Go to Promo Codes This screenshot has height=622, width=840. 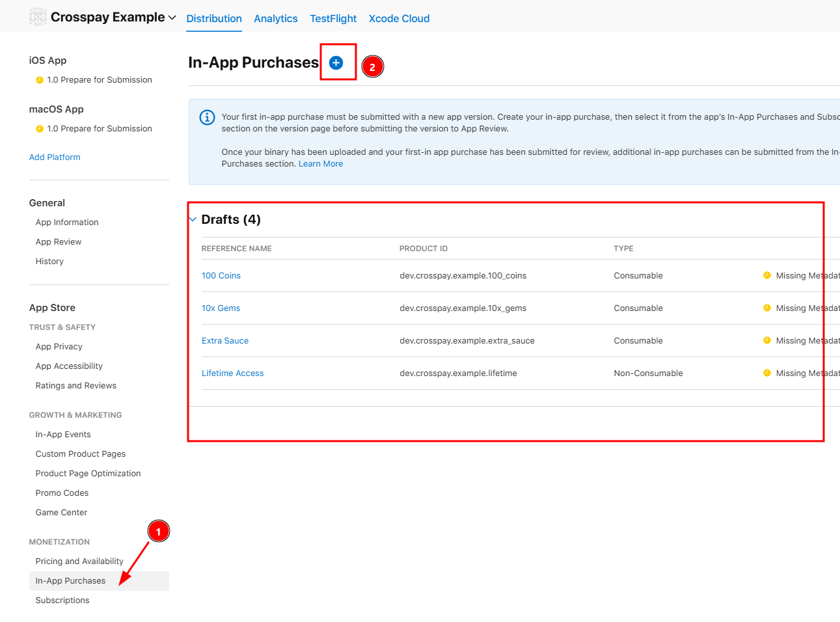[62, 493]
